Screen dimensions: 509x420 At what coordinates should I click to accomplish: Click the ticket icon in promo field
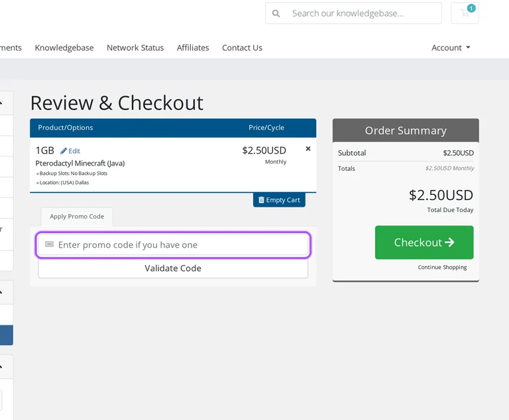49,244
